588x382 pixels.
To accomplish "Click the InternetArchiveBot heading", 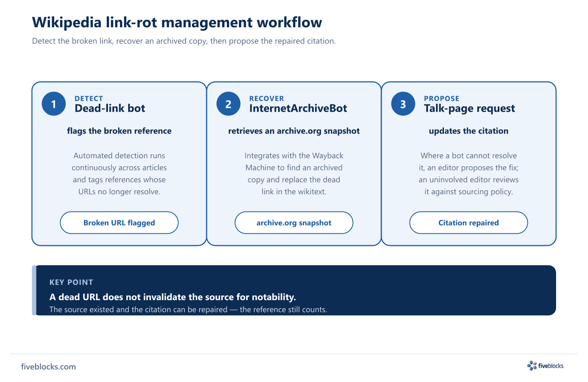I will tap(298, 108).
